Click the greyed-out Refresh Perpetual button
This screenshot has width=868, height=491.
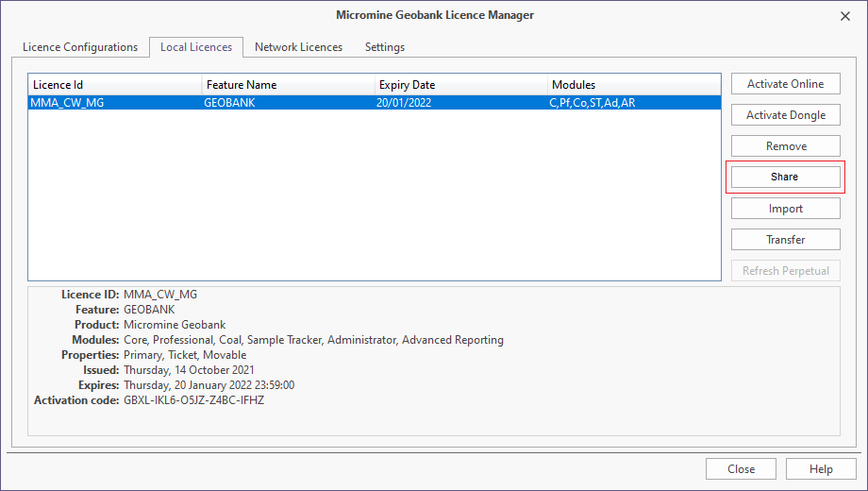(x=786, y=270)
